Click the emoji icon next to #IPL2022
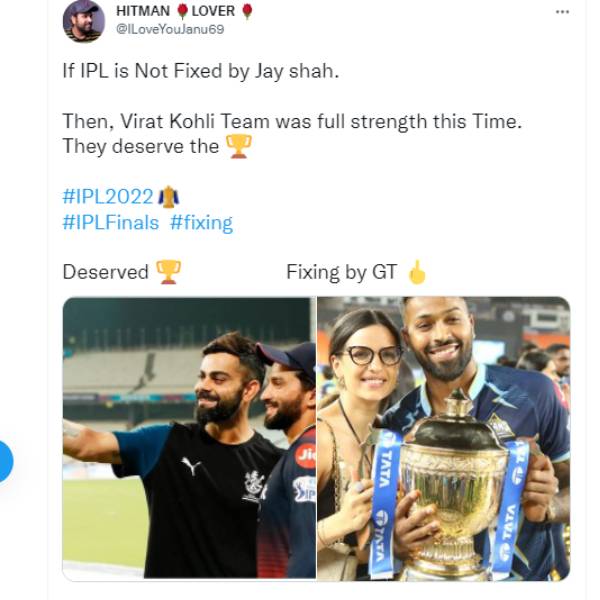The image size is (600, 600). tap(168, 196)
